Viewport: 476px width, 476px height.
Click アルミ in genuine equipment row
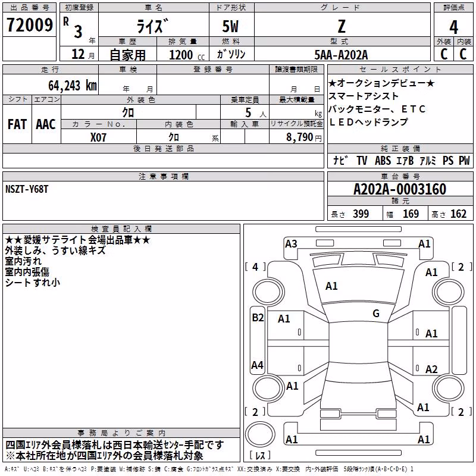point(428,160)
